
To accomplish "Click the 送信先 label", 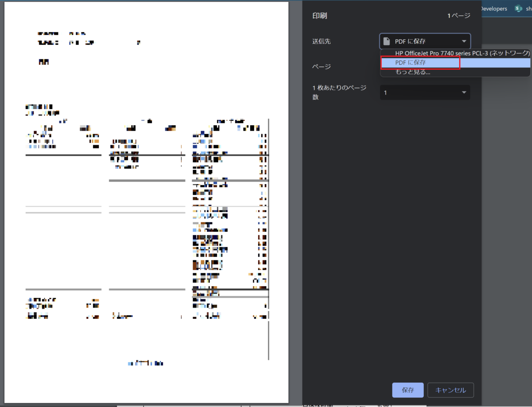I will (x=321, y=41).
